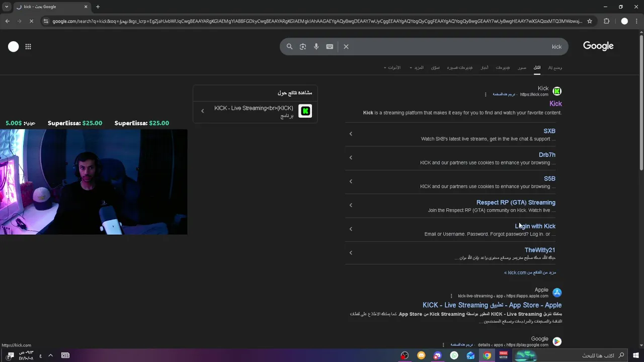Expand the S5B sitelink chevron
Viewport: 644px width, 362px height.
pos(351,181)
